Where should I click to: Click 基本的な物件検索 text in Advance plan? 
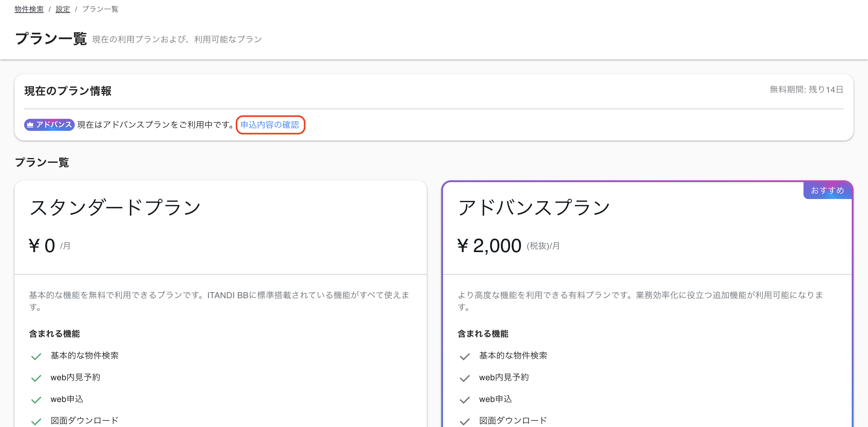point(513,356)
